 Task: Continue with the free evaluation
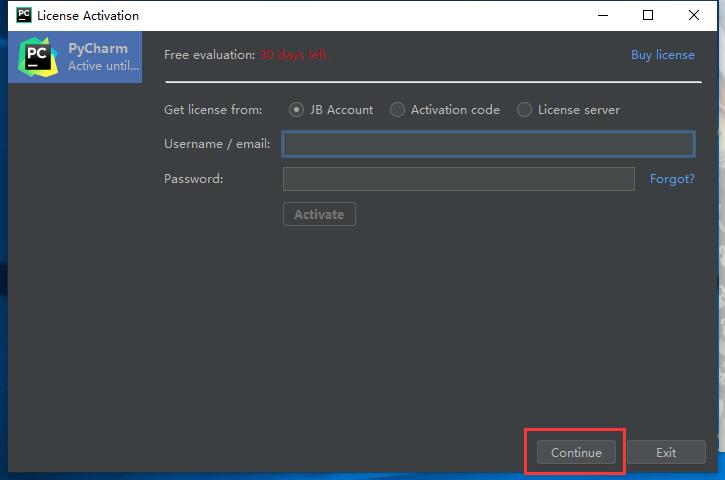pyautogui.click(x=576, y=452)
